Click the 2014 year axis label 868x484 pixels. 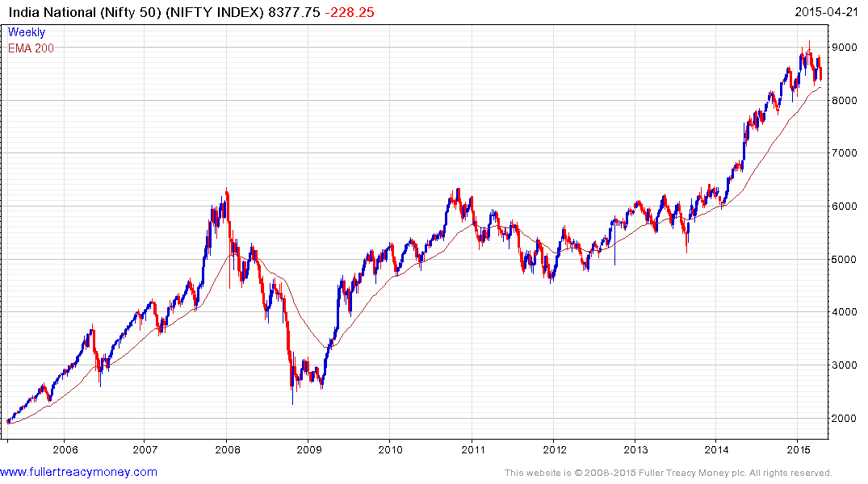point(716,449)
